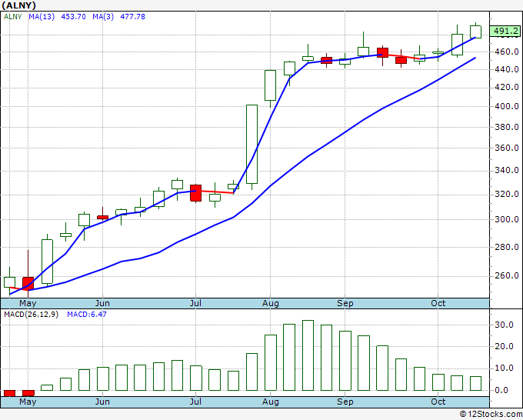Click the red early-July candlestick

pos(195,192)
